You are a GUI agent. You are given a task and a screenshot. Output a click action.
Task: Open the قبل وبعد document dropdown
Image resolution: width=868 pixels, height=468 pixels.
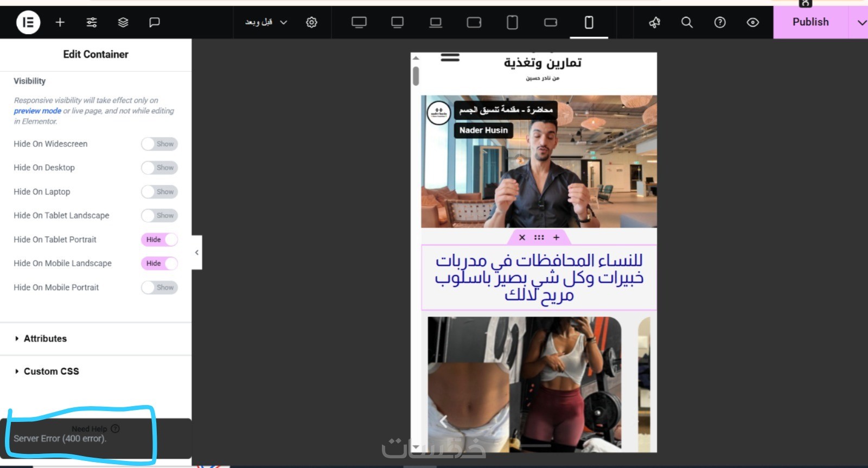(266, 22)
